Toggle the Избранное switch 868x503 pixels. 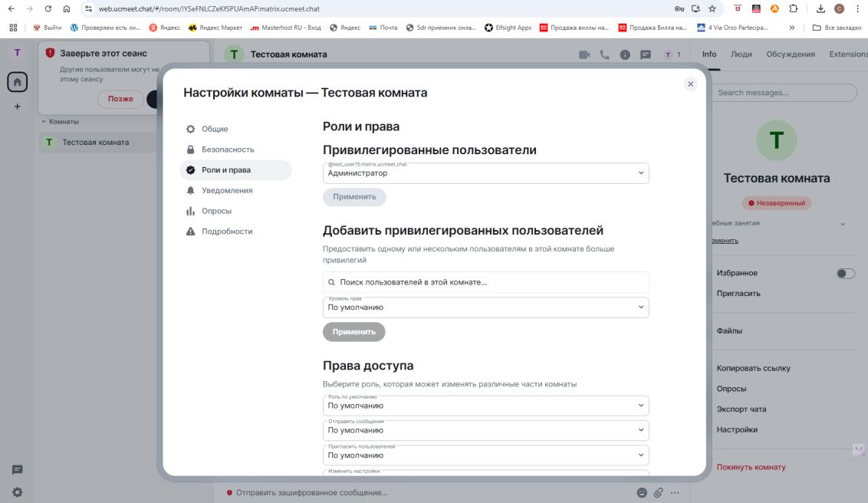(846, 272)
